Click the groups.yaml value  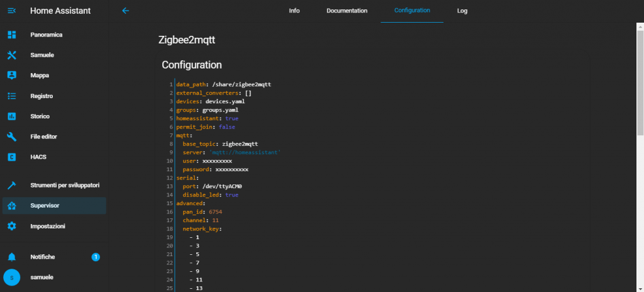pyautogui.click(x=220, y=109)
